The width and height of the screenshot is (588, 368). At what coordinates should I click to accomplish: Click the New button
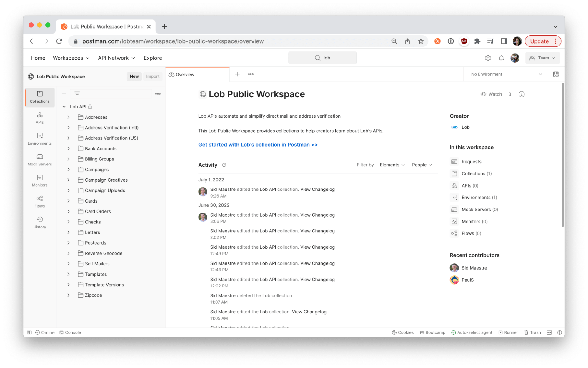pyautogui.click(x=134, y=76)
